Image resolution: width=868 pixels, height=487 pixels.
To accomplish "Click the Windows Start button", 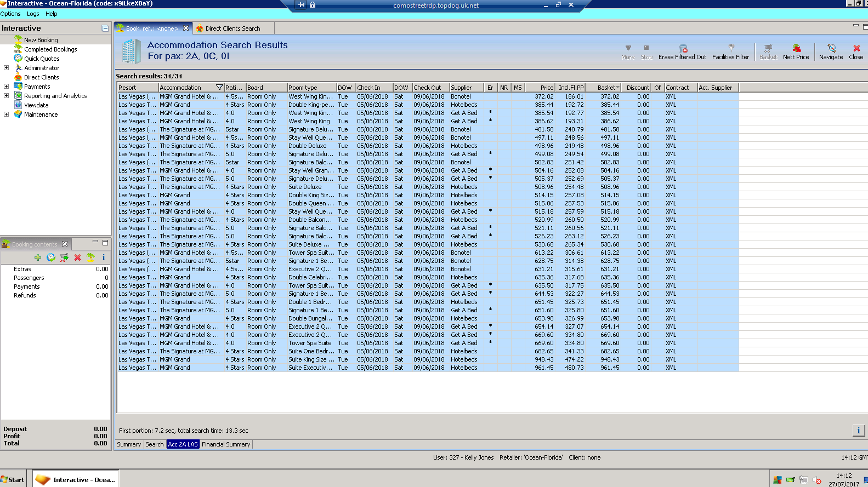I will 13,479.
